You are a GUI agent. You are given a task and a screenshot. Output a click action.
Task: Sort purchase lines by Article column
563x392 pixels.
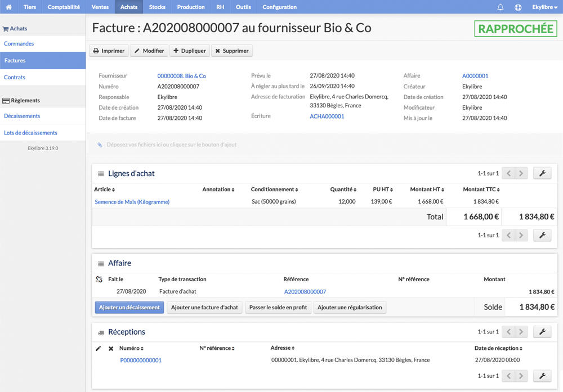coord(105,190)
